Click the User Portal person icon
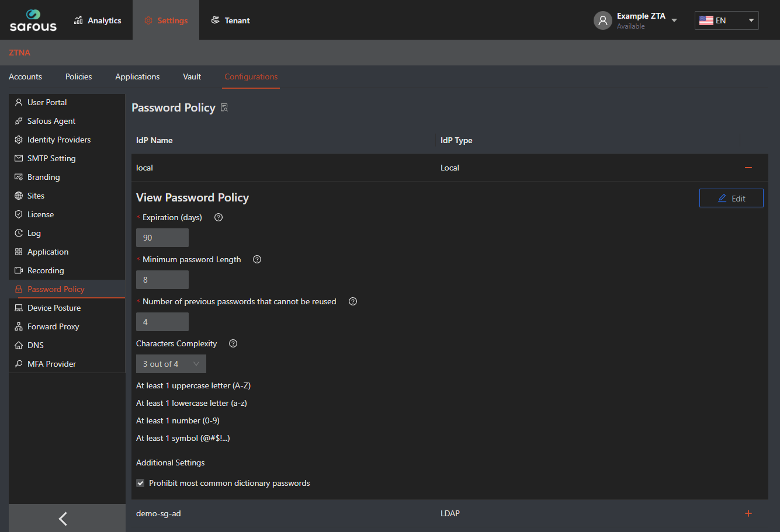This screenshot has width=780, height=532. pyautogui.click(x=19, y=102)
